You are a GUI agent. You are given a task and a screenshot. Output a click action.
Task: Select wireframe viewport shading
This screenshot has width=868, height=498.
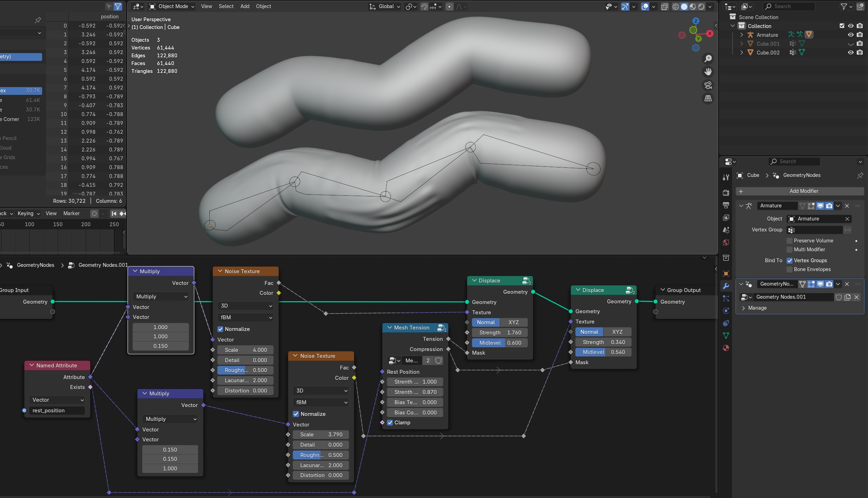pyautogui.click(x=676, y=7)
